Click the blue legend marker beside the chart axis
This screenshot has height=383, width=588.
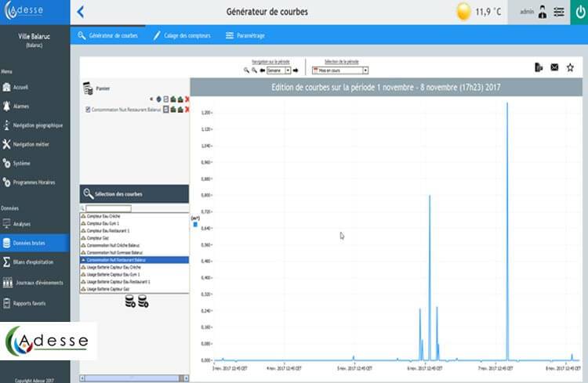[x=195, y=225]
